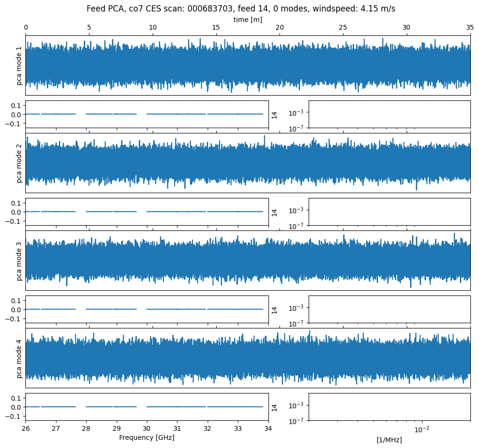Viewport: 479px width, 448px height.
Task: Click the 'pca mode 1' y-axis label
Action: tap(20, 66)
